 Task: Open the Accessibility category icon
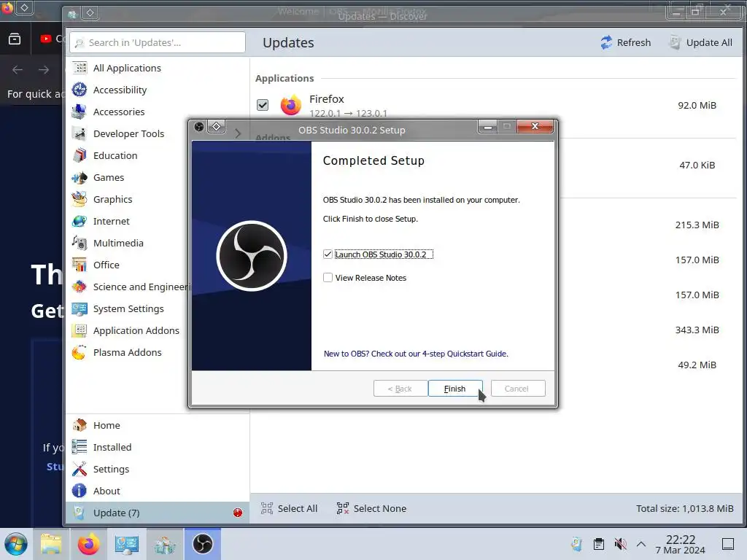coord(79,90)
